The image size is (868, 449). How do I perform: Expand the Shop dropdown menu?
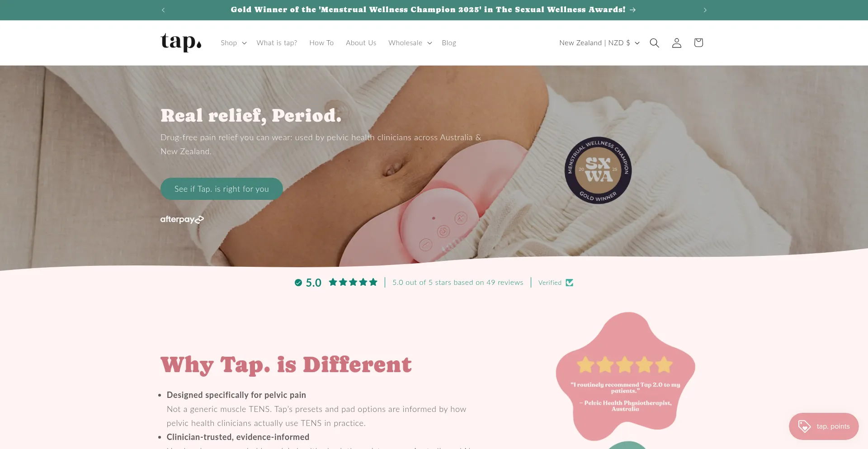pyautogui.click(x=233, y=43)
